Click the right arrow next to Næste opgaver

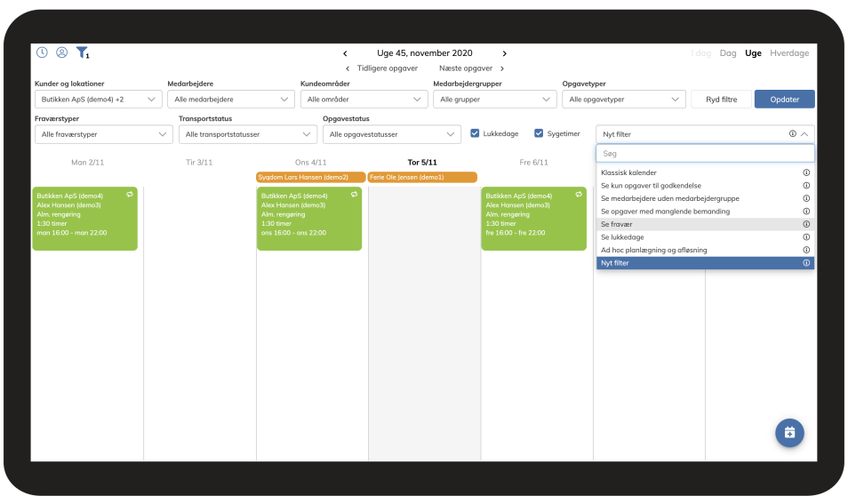(502, 68)
